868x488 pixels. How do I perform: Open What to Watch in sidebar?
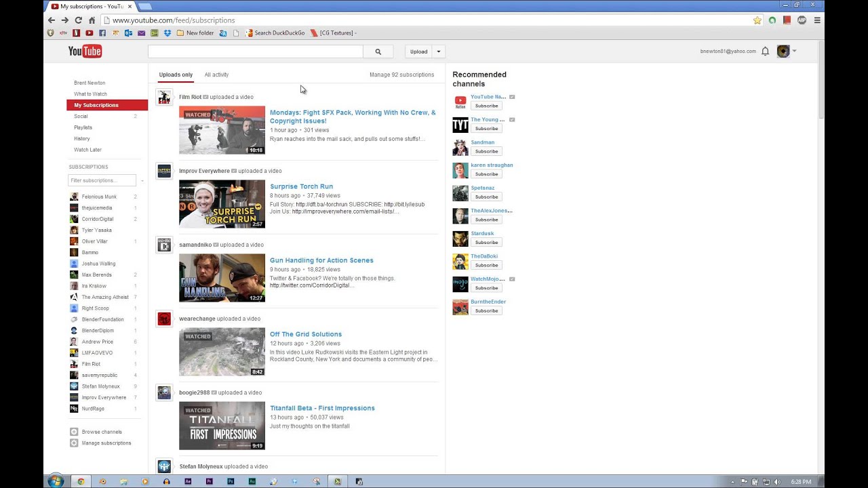[90, 94]
